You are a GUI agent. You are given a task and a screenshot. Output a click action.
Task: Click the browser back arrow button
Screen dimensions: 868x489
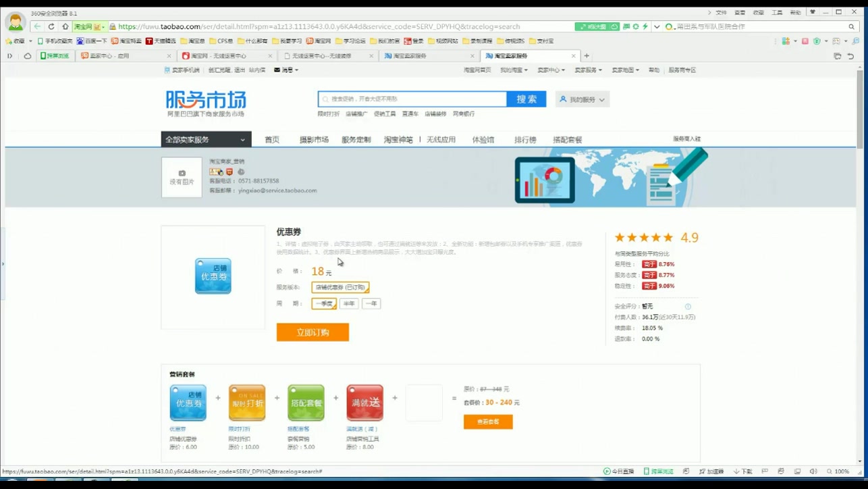coord(37,26)
